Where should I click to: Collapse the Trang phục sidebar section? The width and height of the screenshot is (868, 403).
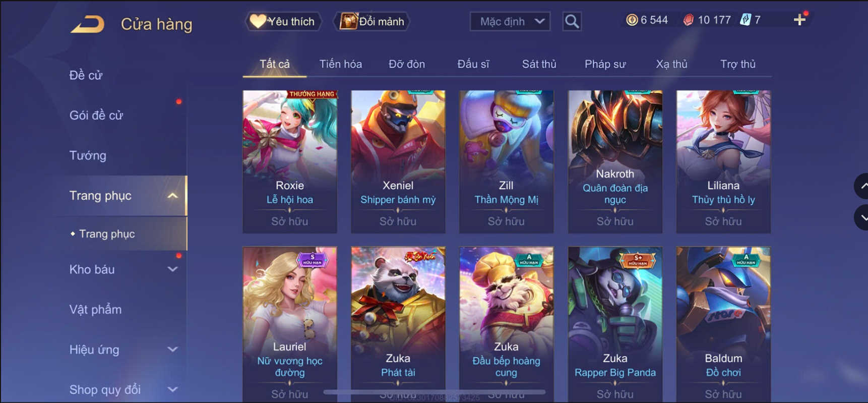pos(172,196)
